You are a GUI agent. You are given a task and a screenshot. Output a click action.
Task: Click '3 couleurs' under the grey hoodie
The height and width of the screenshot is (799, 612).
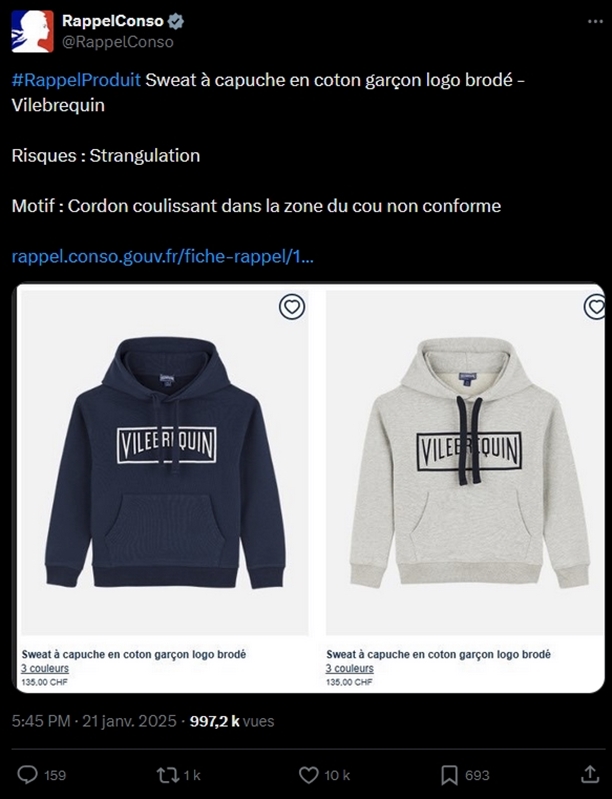coord(350,668)
